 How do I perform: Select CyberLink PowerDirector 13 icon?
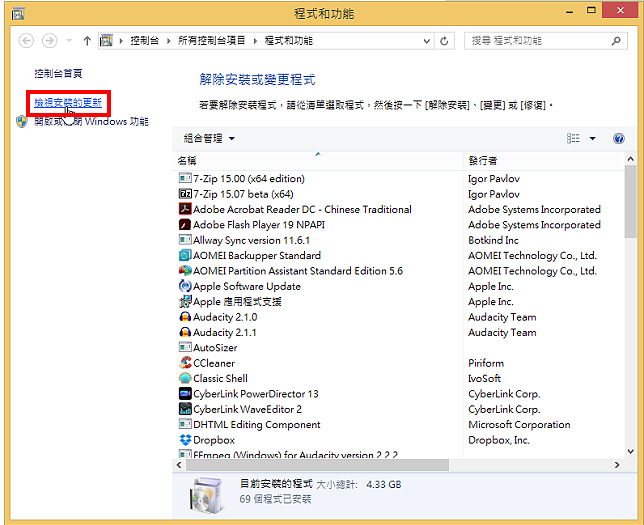(185, 394)
